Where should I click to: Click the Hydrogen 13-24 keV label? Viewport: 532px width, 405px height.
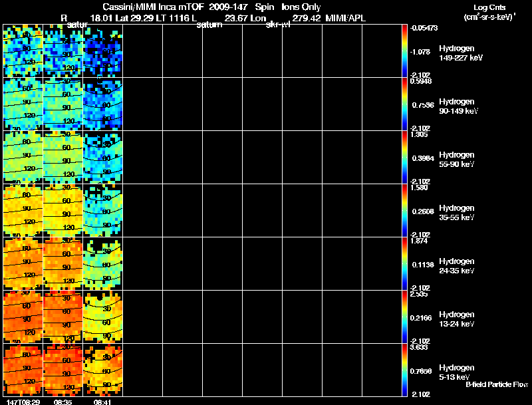[x=456, y=319]
